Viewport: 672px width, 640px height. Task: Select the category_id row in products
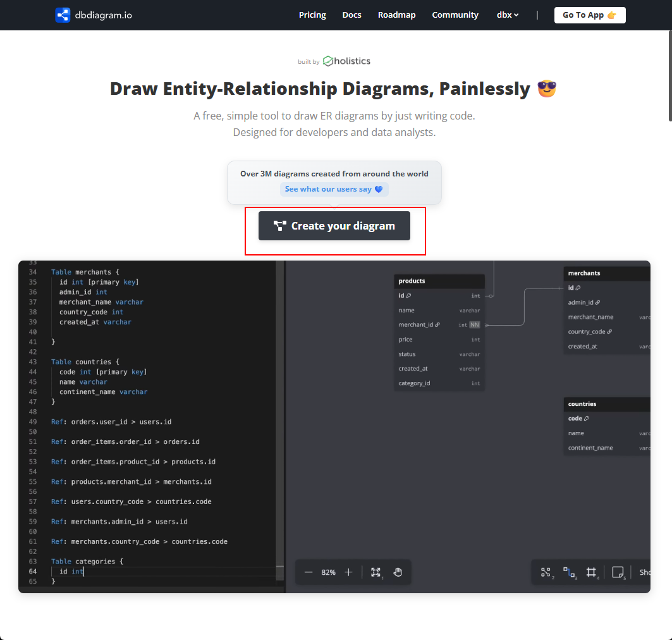click(x=439, y=384)
